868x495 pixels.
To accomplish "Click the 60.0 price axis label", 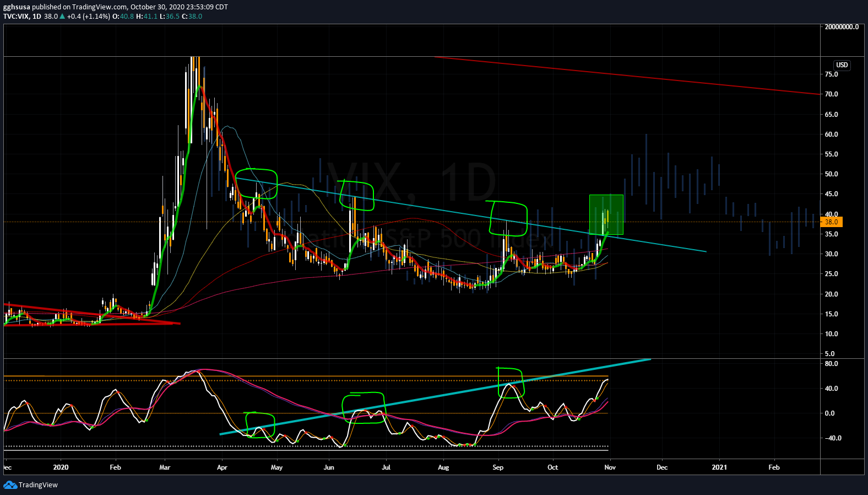I will pos(831,134).
